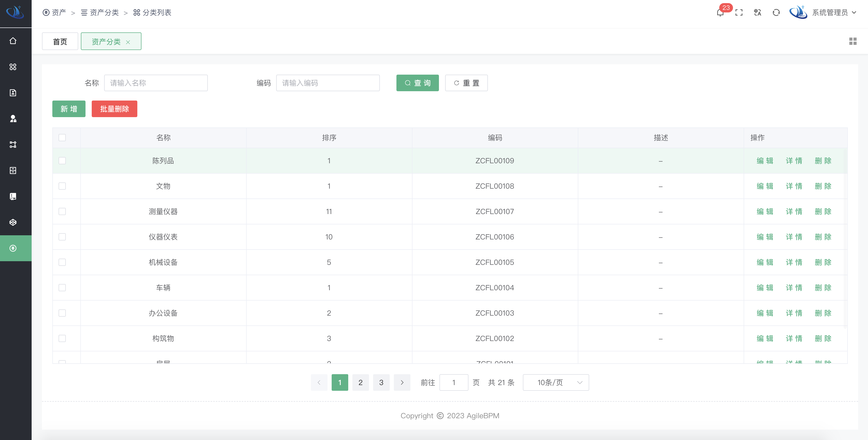This screenshot has height=440, width=868.
Task: Click 分类列表 in the breadcrumb
Action: click(152, 12)
